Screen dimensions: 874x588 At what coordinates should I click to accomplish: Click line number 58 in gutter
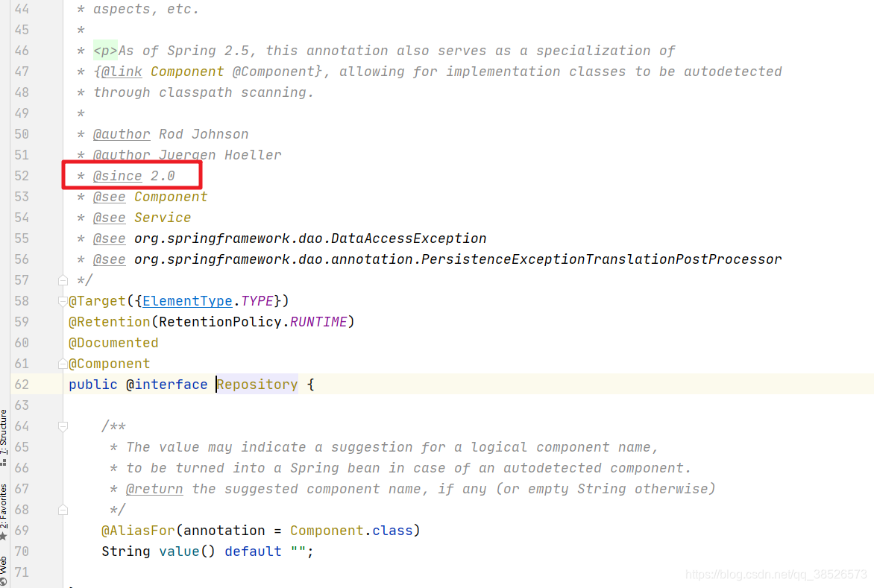click(22, 301)
